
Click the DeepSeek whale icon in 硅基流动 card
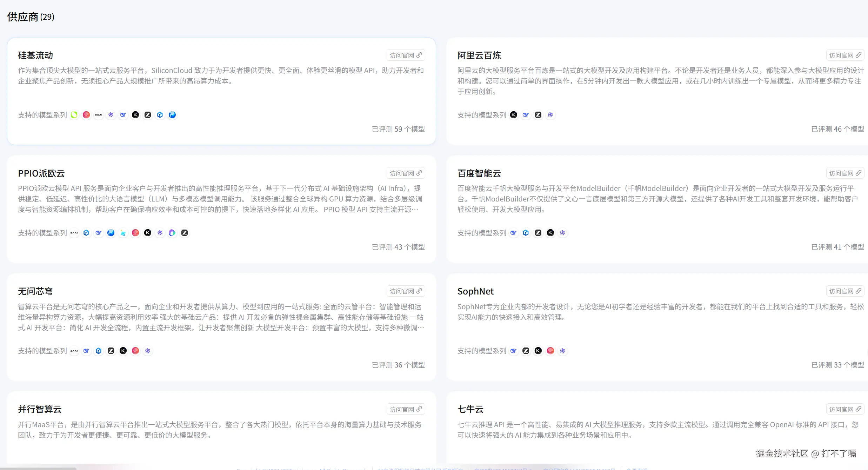tap(123, 115)
